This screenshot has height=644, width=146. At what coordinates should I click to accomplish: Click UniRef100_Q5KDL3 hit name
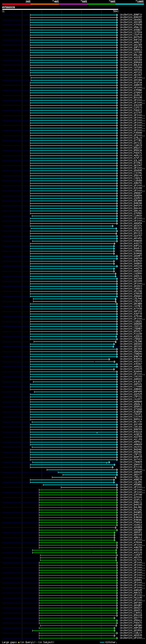click(131, 404)
